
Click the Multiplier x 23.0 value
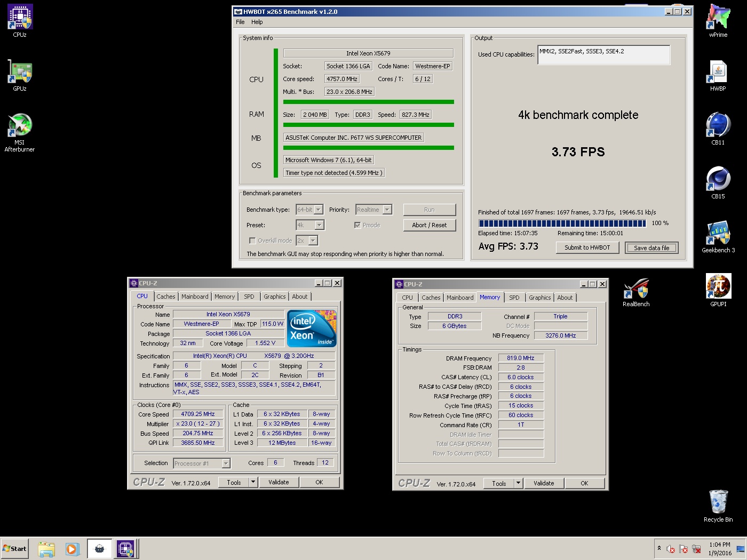[198, 423]
